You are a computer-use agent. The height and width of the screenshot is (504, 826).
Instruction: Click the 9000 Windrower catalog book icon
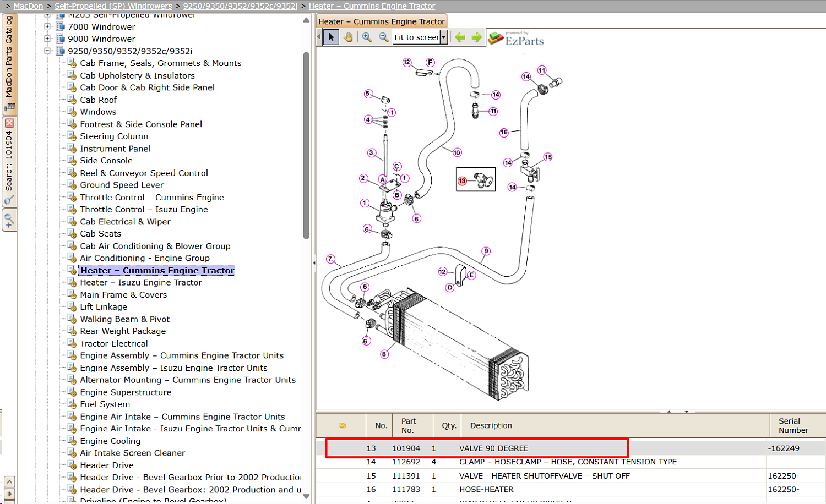[61, 39]
